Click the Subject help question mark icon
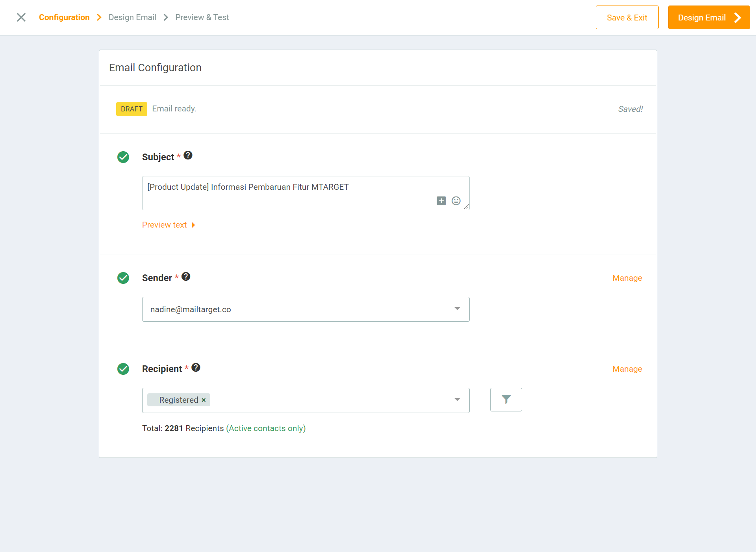 click(188, 156)
